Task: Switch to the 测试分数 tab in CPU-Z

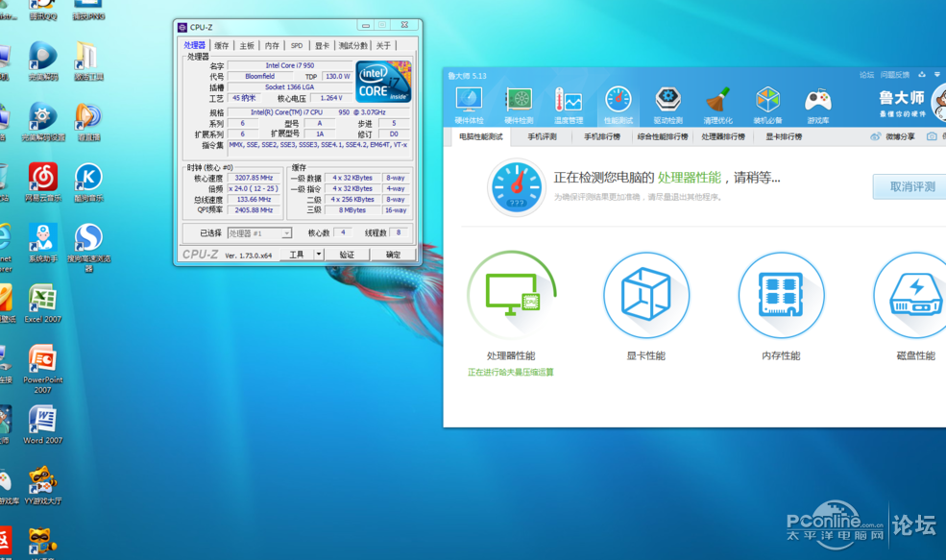Action: pos(352,46)
